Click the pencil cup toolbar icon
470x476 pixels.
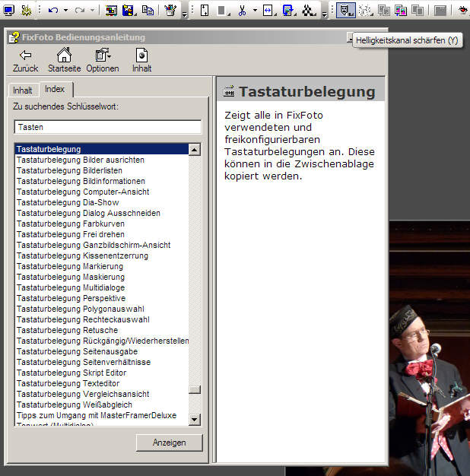(x=170, y=11)
